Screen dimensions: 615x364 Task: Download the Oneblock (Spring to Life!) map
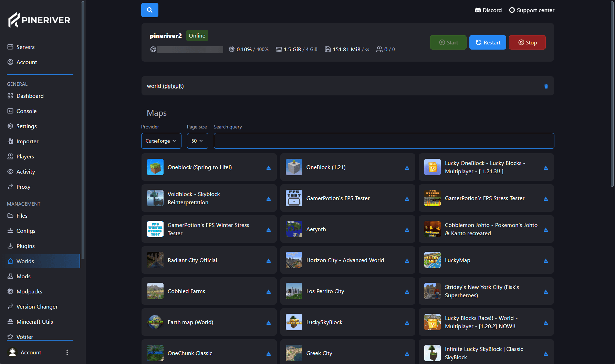coord(269,168)
